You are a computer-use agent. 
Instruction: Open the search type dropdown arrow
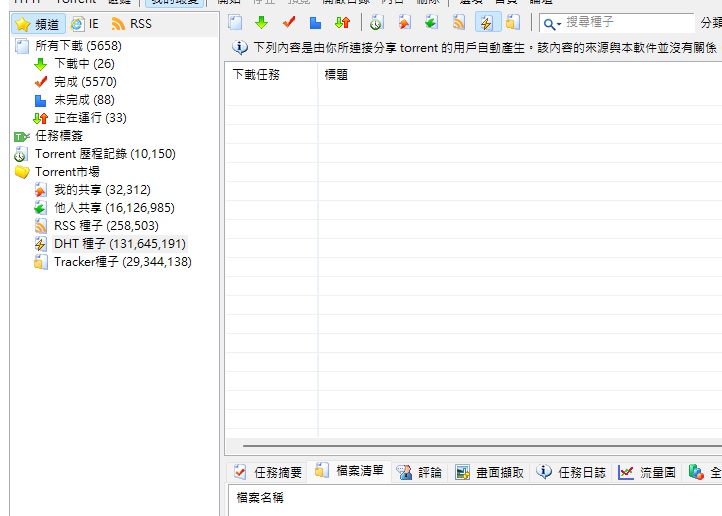click(x=559, y=24)
